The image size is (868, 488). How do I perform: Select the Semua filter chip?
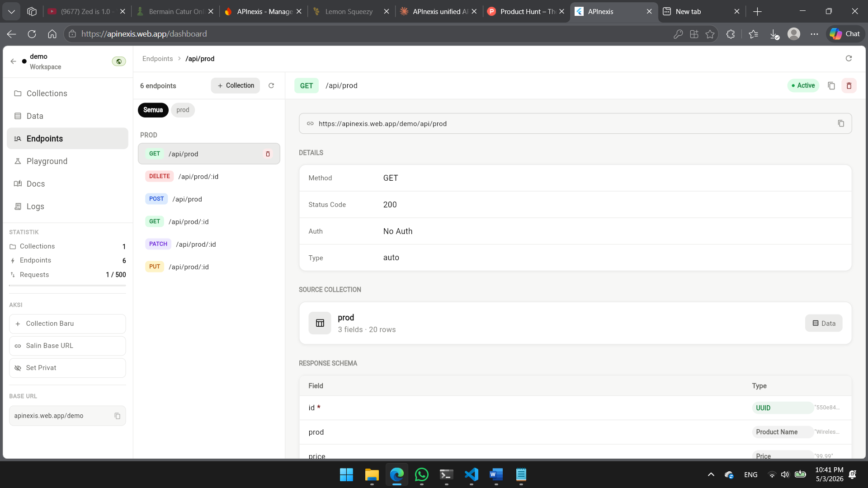153,110
